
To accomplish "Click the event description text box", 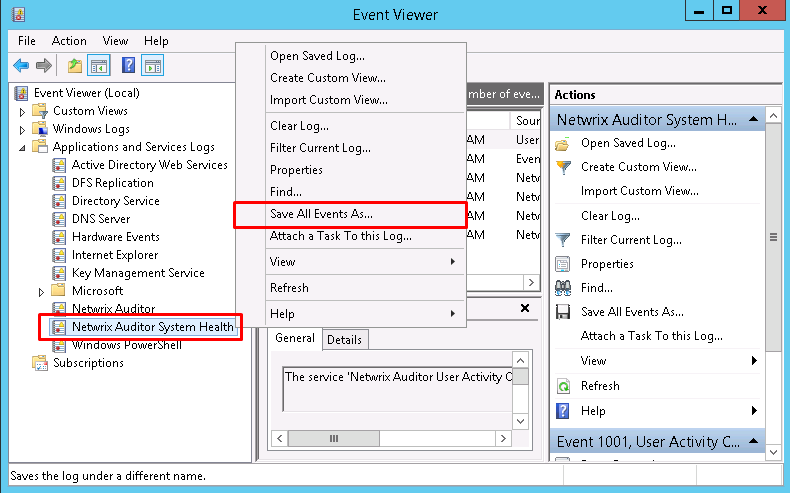I will pos(398,389).
